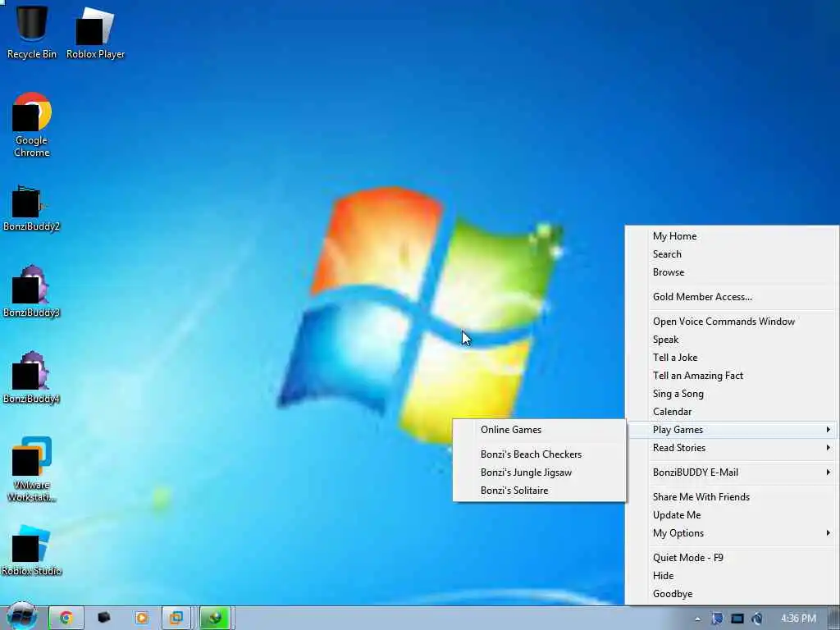Click the Chrome icon in the taskbar
The height and width of the screenshot is (630, 840).
point(66,618)
